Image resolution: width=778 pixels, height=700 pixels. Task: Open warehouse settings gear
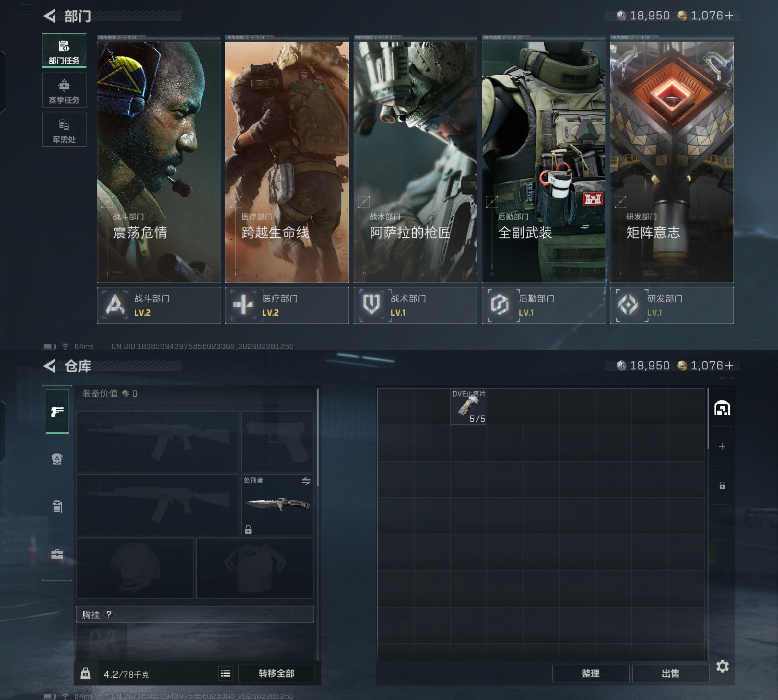coord(722,667)
